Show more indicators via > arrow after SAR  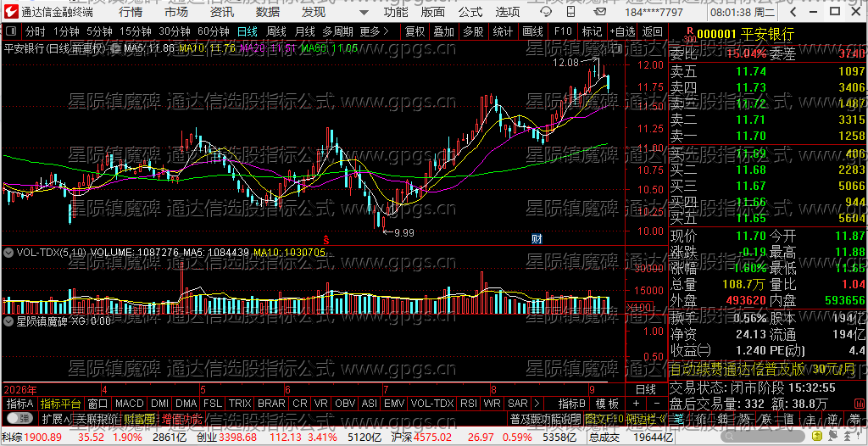[537, 404]
